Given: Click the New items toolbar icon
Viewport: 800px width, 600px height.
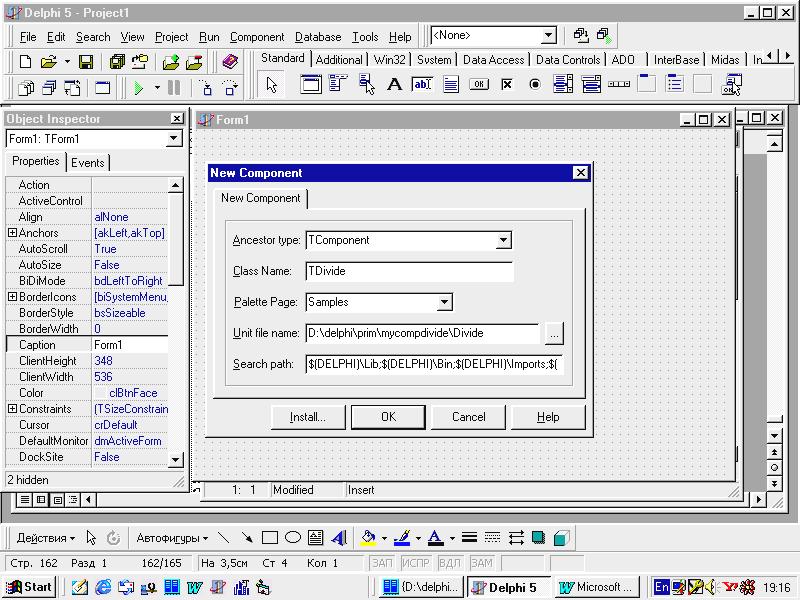Looking at the screenshot, I should pyautogui.click(x=25, y=62).
